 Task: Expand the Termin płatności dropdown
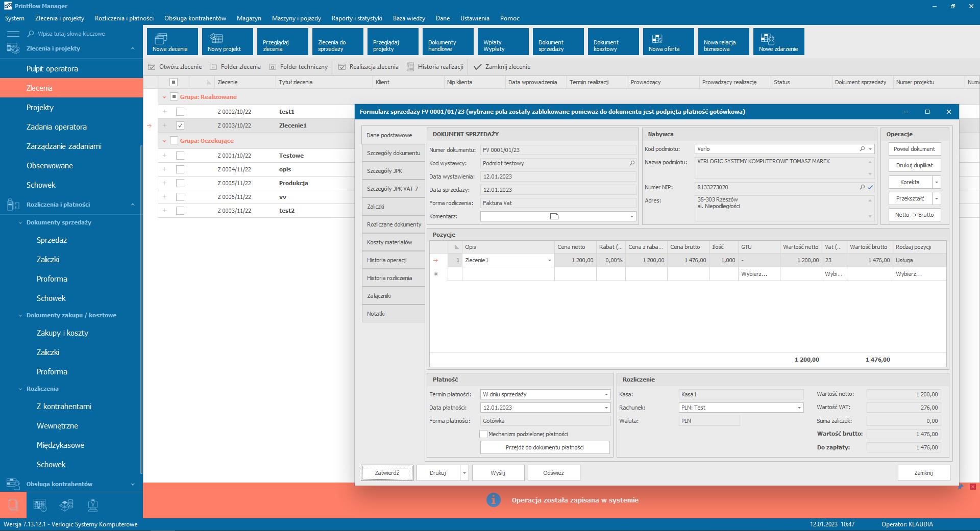(606, 394)
